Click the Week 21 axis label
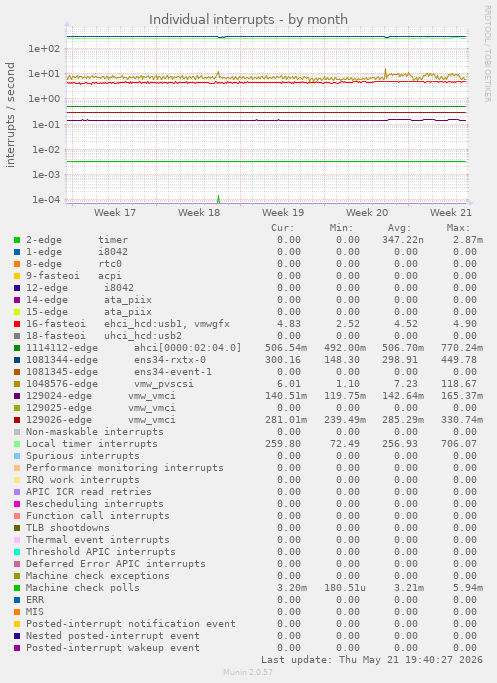497x683 pixels. (451, 213)
